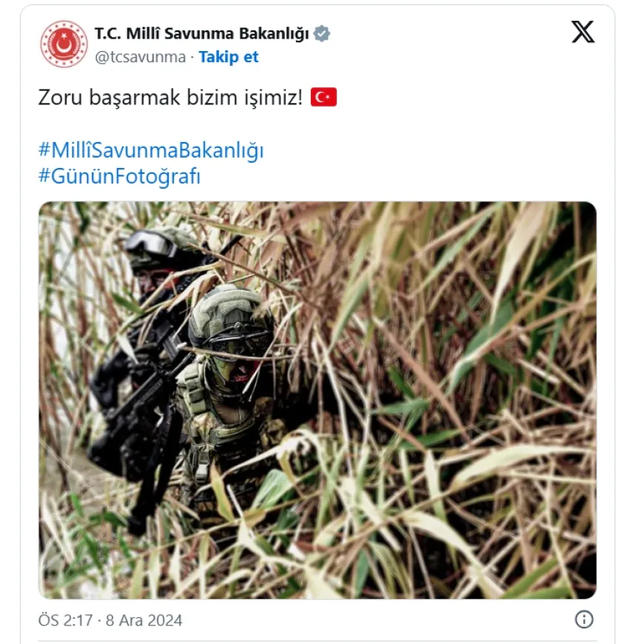This screenshot has height=644, width=644.
Task: Click the @tcsavunma handle
Action: [x=140, y=57]
